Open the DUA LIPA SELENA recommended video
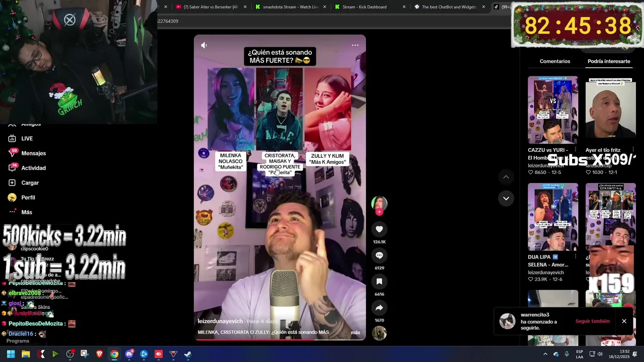The height and width of the screenshot is (362, 644). pyautogui.click(x=553, y=217)
